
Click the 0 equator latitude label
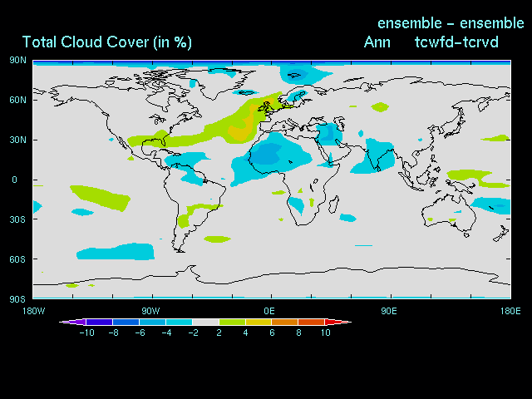click(x=15, y=180)
